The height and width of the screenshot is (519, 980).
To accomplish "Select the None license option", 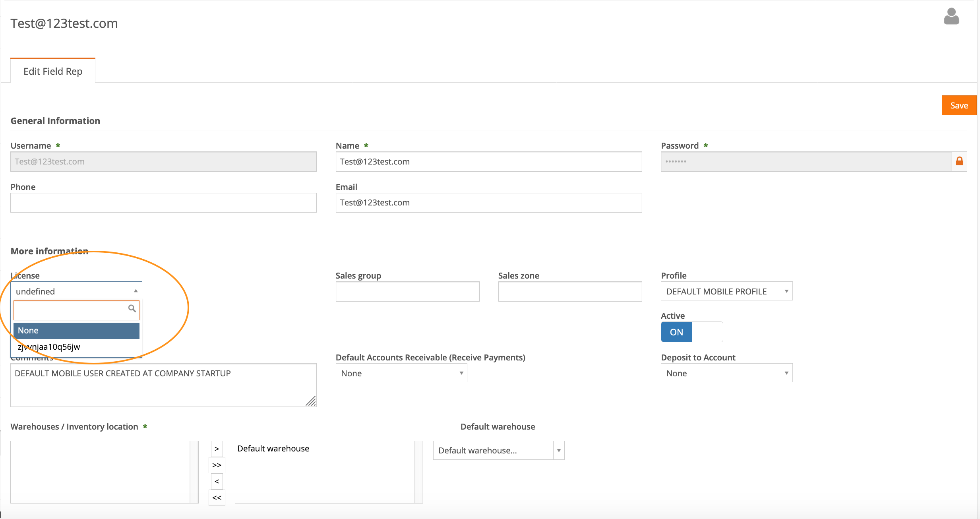I will click(76, 331).
